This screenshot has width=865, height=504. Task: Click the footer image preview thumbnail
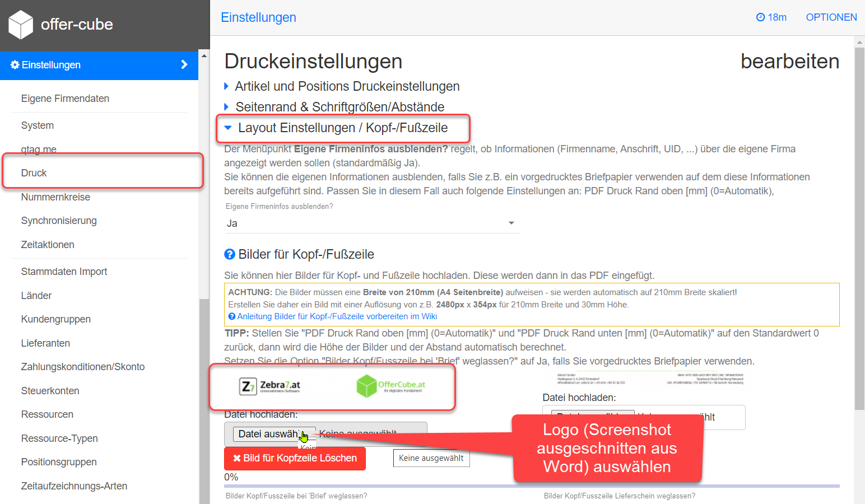[x=650, y=379]
